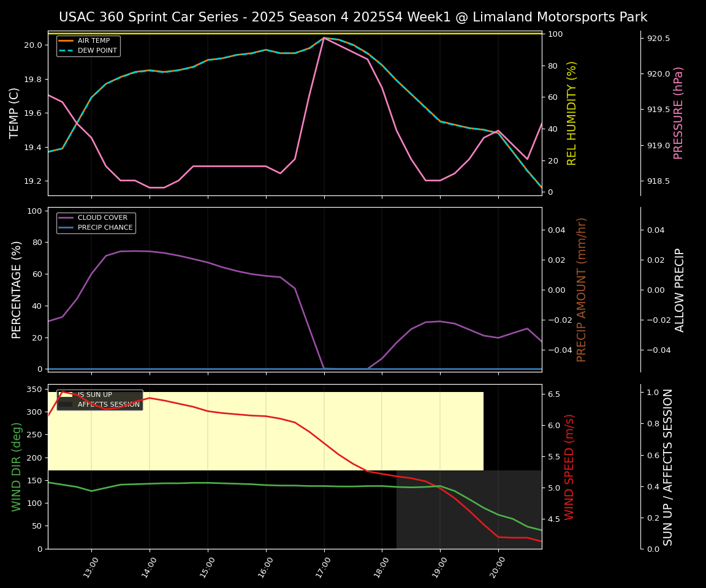The image size is (706, 588).
Task: Click the red WIND SPEED (m/s) axis label
Action: 569,467
